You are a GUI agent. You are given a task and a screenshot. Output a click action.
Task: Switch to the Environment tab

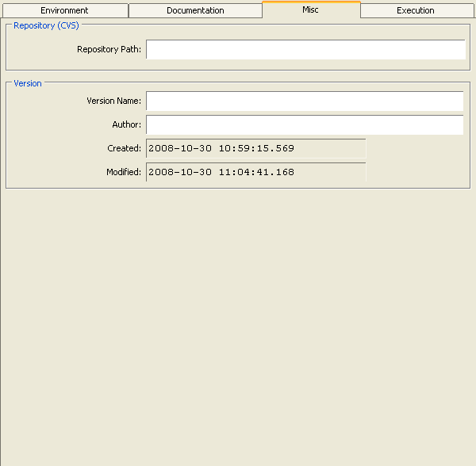tap(64, 10)
